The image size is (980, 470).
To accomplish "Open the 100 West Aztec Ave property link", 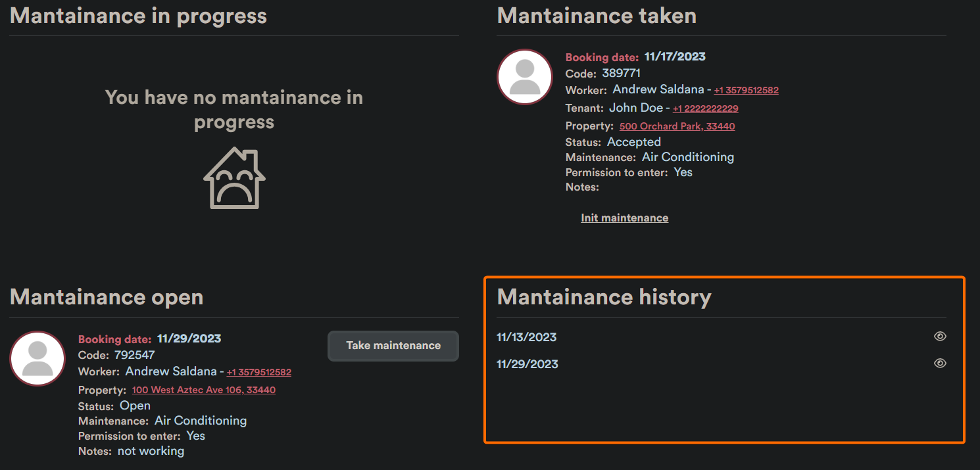I will (203, 390).
